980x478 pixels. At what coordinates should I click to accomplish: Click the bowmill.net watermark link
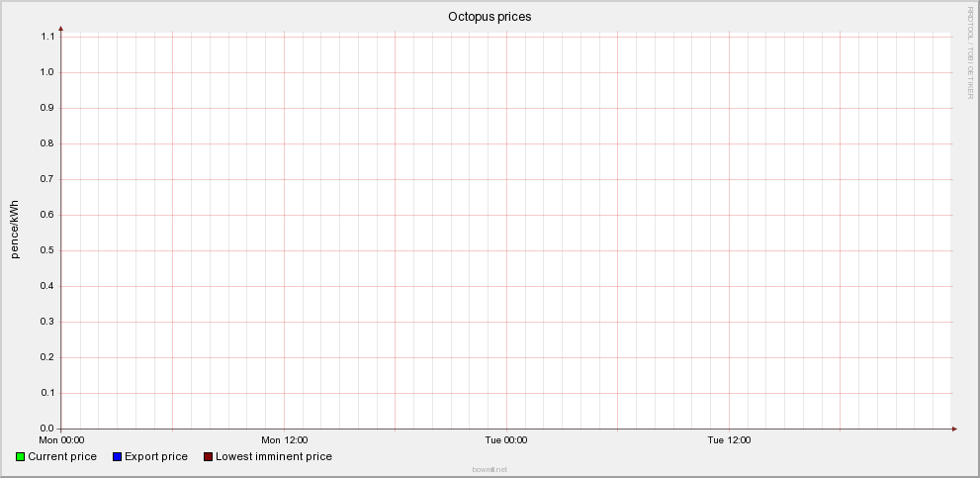coord(490,469)
